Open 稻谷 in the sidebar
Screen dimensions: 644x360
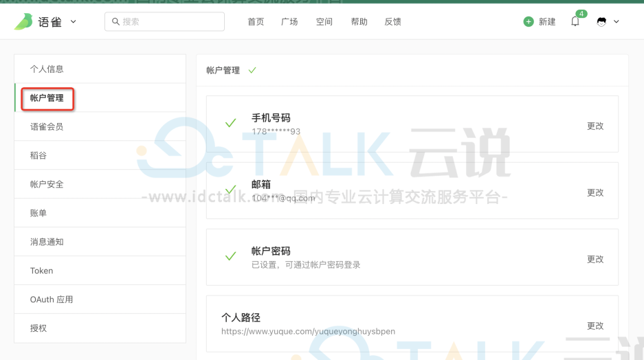point(100,155)
